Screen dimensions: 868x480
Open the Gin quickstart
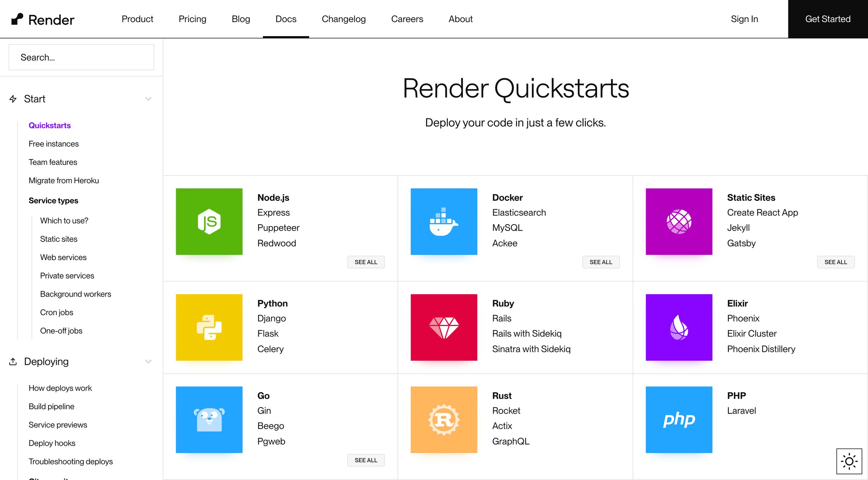tap(264, 411)
